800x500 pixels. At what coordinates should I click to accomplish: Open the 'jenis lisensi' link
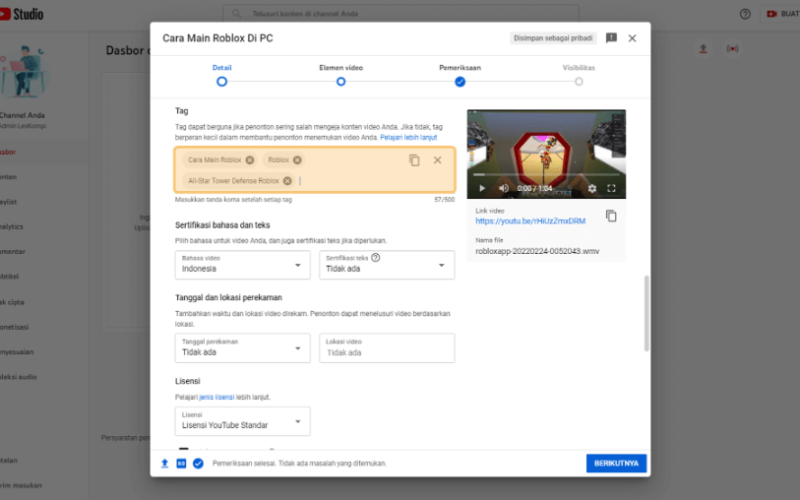point(216,397)
